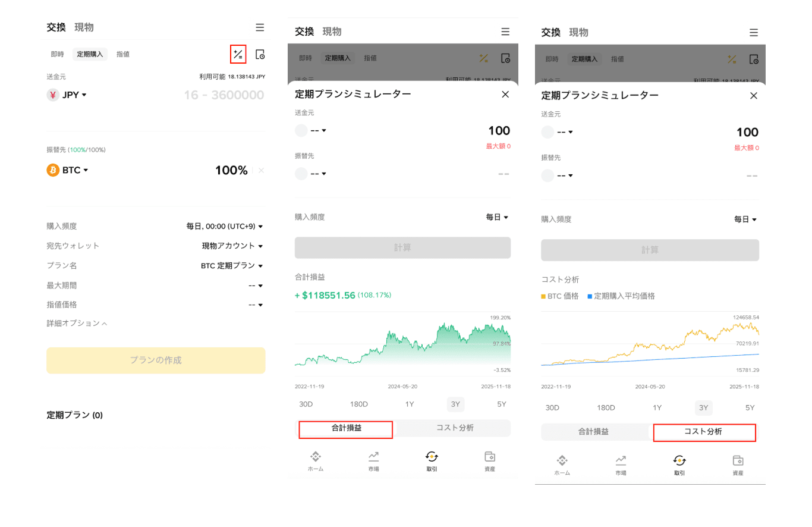Open 市場 in middle screen nav
This screenshot has width=812, height=527.
click(x=373, y=461)
